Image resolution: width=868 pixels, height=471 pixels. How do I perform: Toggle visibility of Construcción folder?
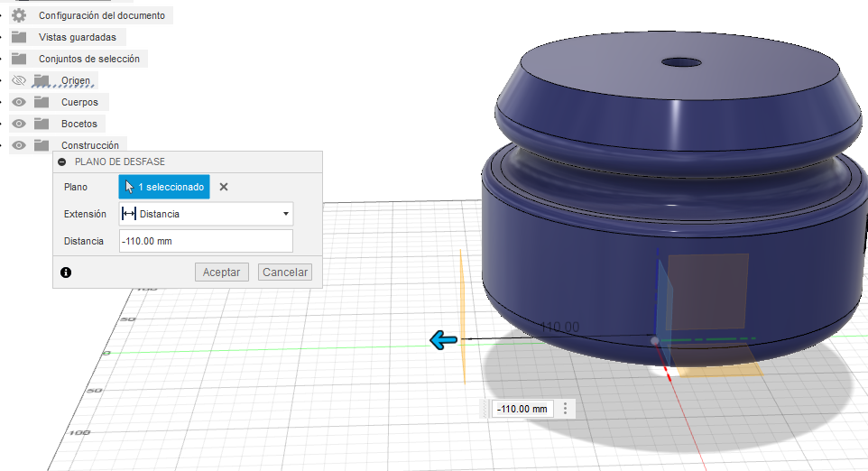(x=19, y=145)
